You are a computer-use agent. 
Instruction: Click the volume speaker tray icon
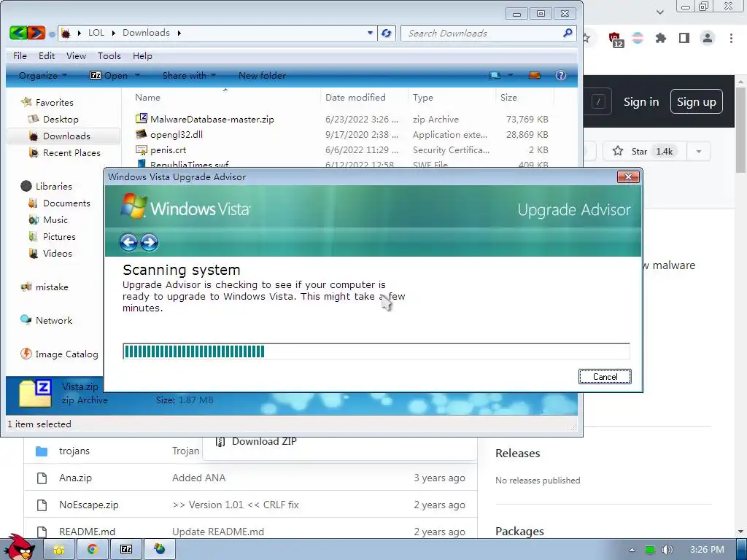(x=667, y=550)
